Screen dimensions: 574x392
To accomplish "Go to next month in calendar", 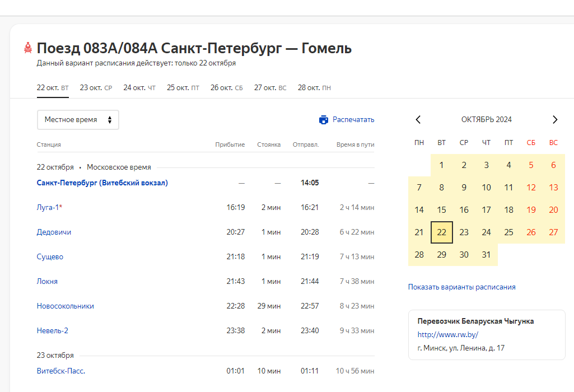I will click(x=554, y=119).
